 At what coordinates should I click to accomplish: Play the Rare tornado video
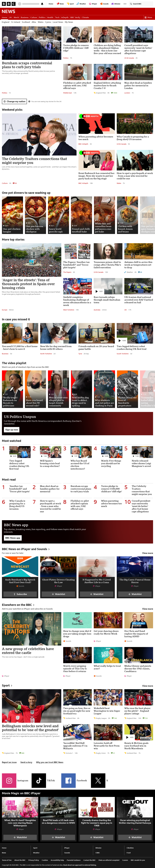99,291
